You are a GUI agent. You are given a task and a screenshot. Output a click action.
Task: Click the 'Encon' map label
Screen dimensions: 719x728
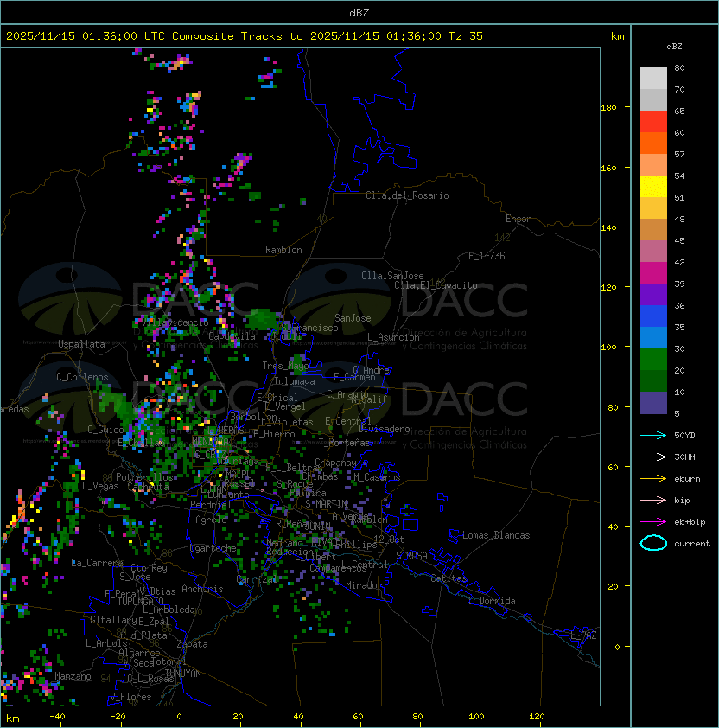(519, 219)
